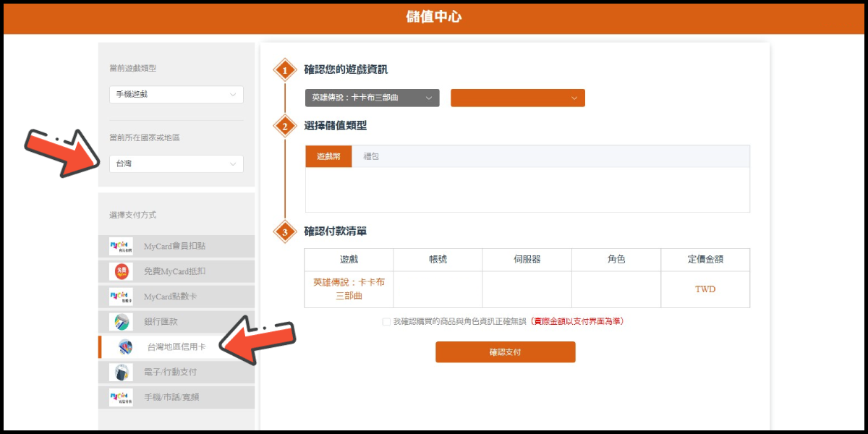The width and height of the screenshot is (868, 434).
Task: Click the 銀行匯款 bank transfer icon
Action: pos(121,322)
